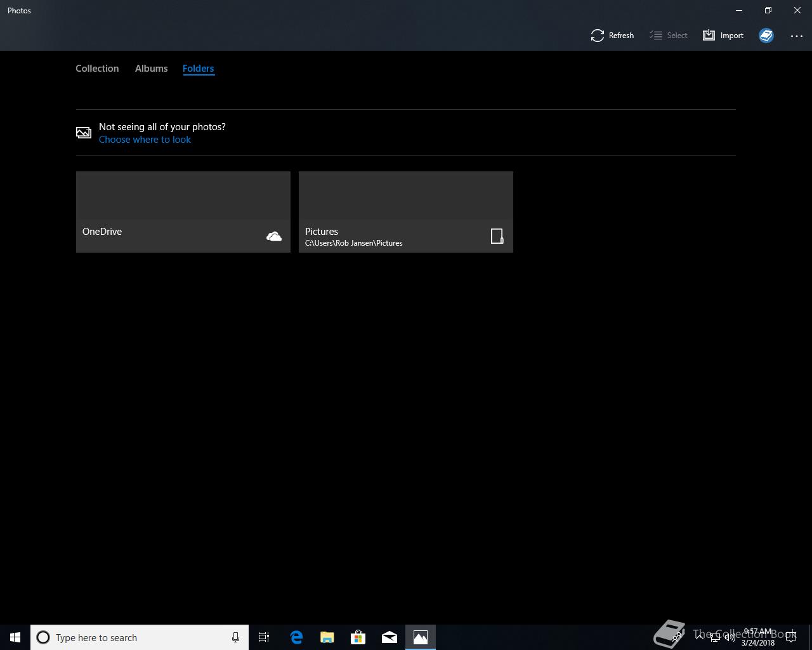Viewport: 812px width, 650px height.
Task: Open the Action Center notifications icon
Action: click(x=791, y=637)
